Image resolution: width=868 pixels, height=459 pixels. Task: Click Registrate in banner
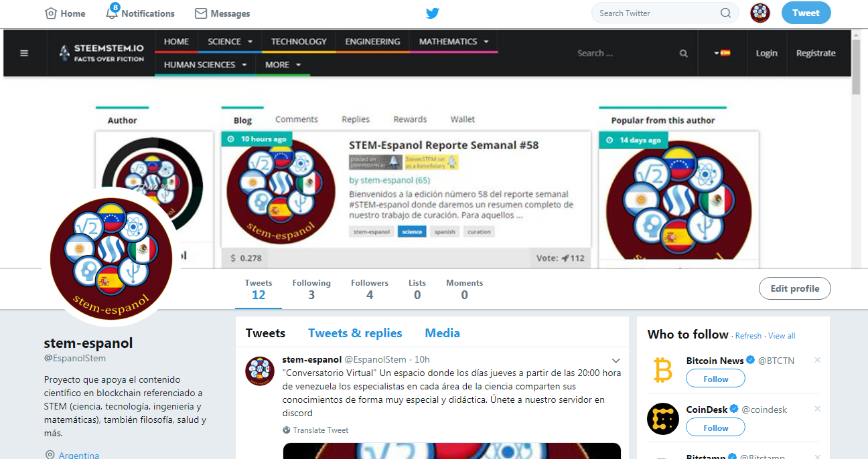coord(816,53)
